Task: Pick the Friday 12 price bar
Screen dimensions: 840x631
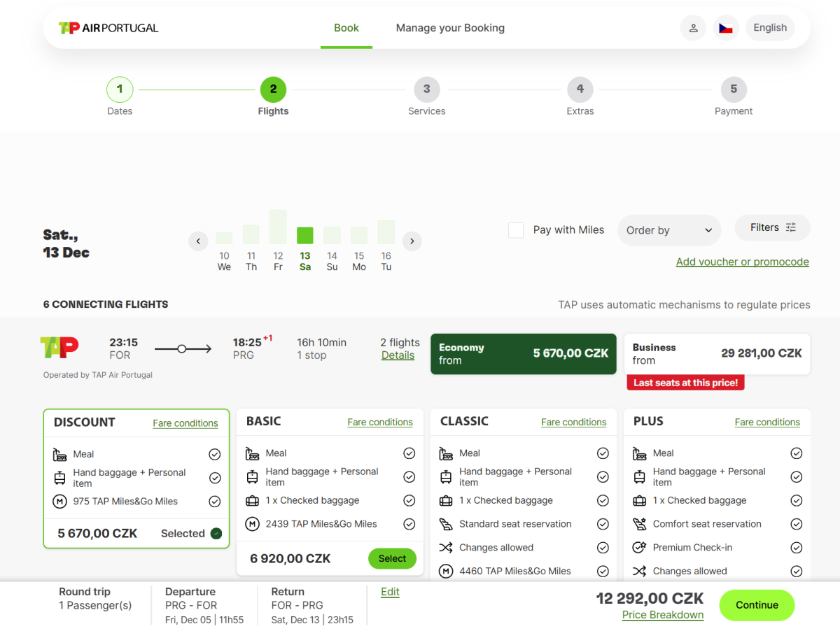Action: click(x=278, y=227)
